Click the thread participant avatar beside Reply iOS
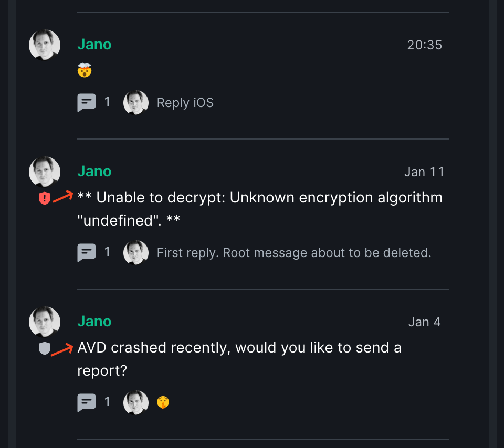 click(135, 102)
